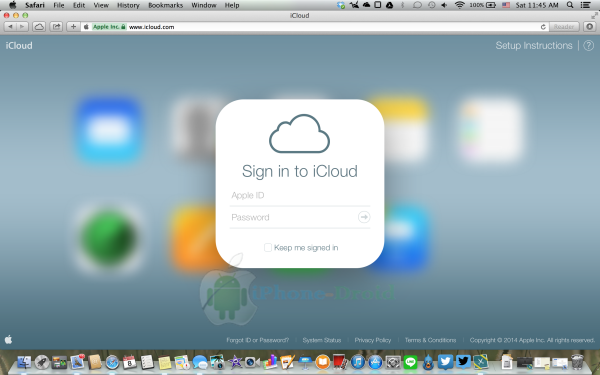Open Launchpad rocket icon in Dock

pos(42,362)
